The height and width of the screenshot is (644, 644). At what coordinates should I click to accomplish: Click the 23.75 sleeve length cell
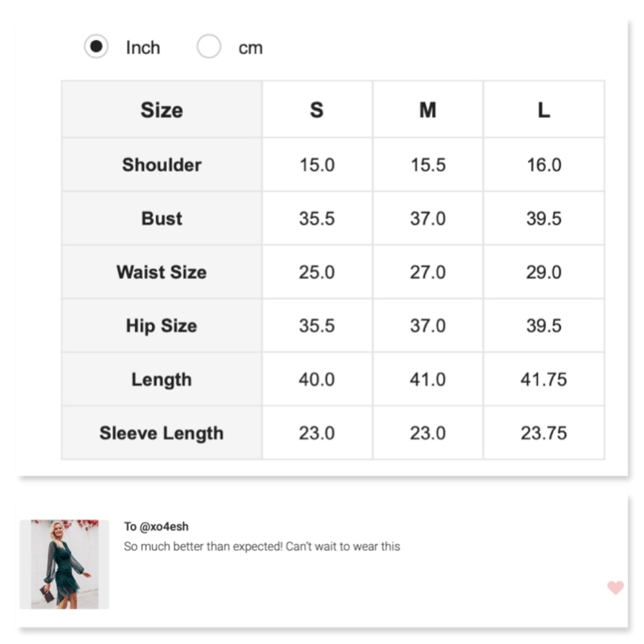tap(544, 433)
